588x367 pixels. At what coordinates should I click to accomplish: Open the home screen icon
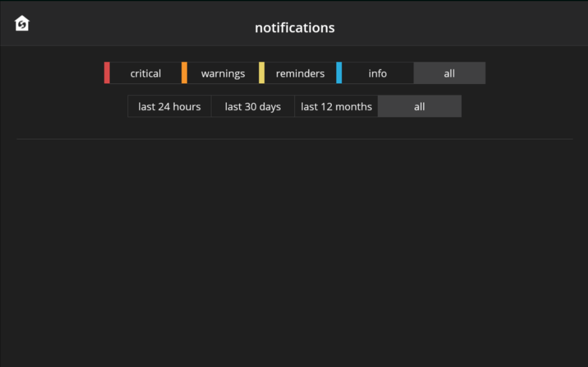(x=22, y=24)
